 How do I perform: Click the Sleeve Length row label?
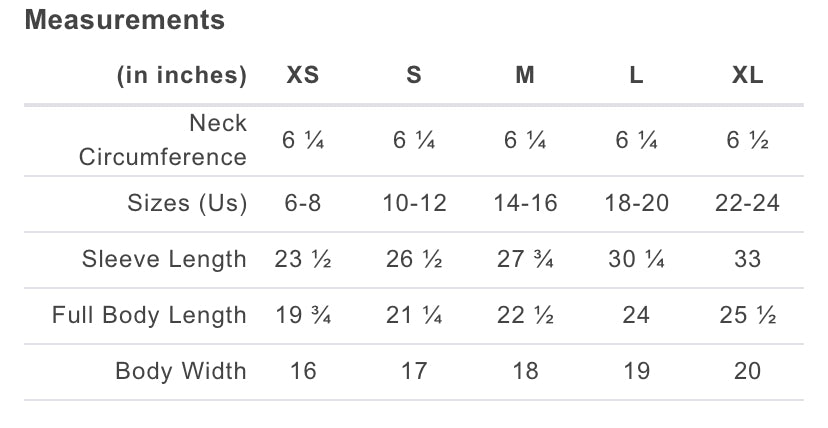click(164, 259)
